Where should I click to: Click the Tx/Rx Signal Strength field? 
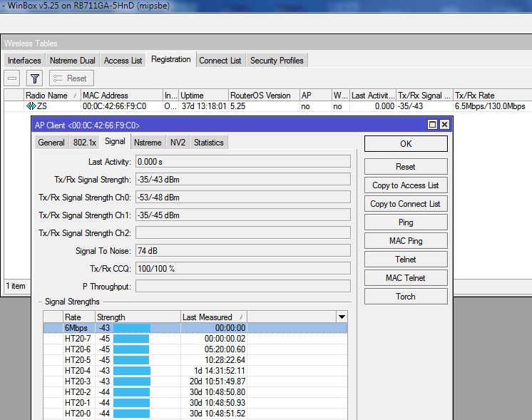tap(243, 180)
